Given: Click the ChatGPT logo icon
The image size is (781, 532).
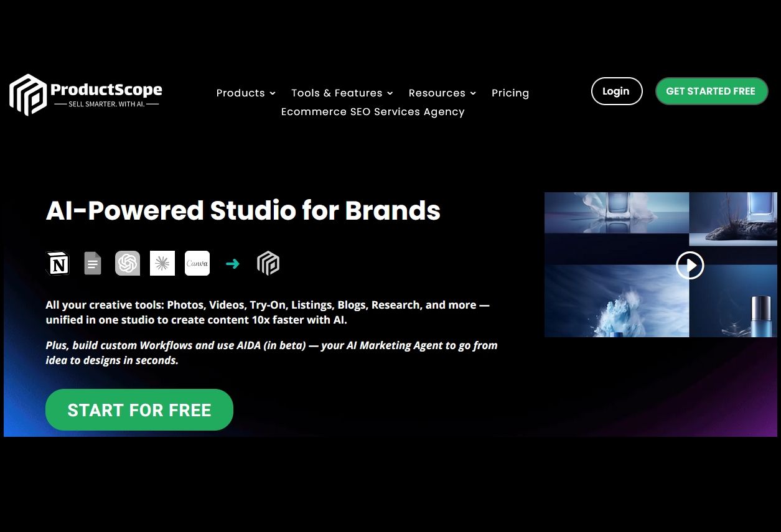Looking at the screenshot, I should coord(128,263).
